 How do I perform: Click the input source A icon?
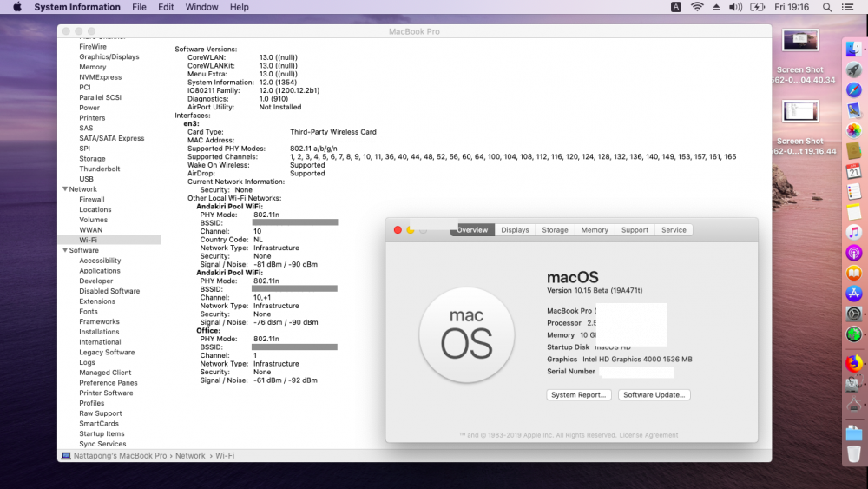point(676,7)
